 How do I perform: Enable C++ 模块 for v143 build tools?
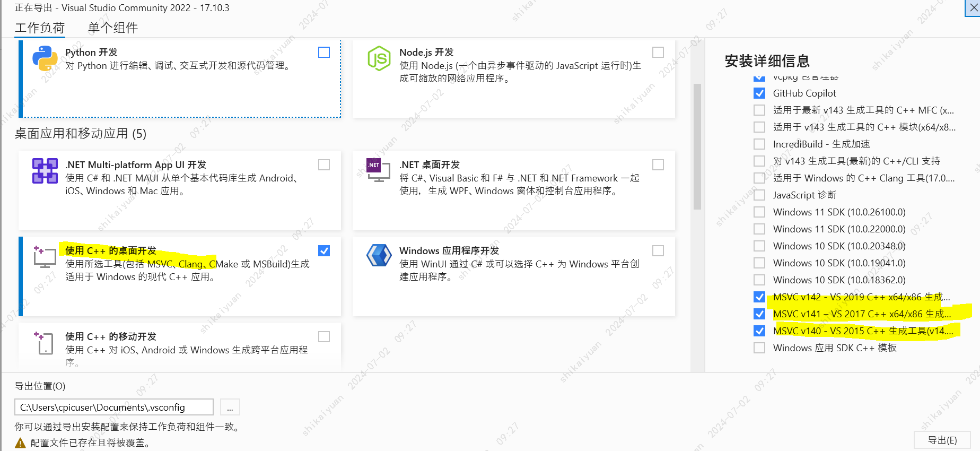click(759, 127)
